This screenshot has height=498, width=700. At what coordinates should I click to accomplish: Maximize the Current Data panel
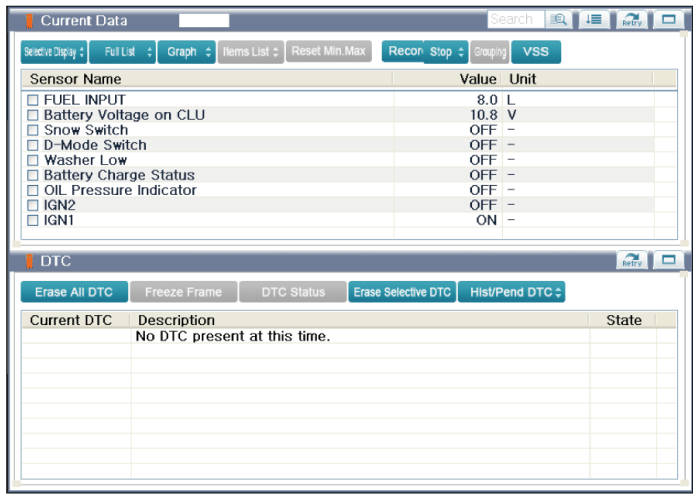667,20
